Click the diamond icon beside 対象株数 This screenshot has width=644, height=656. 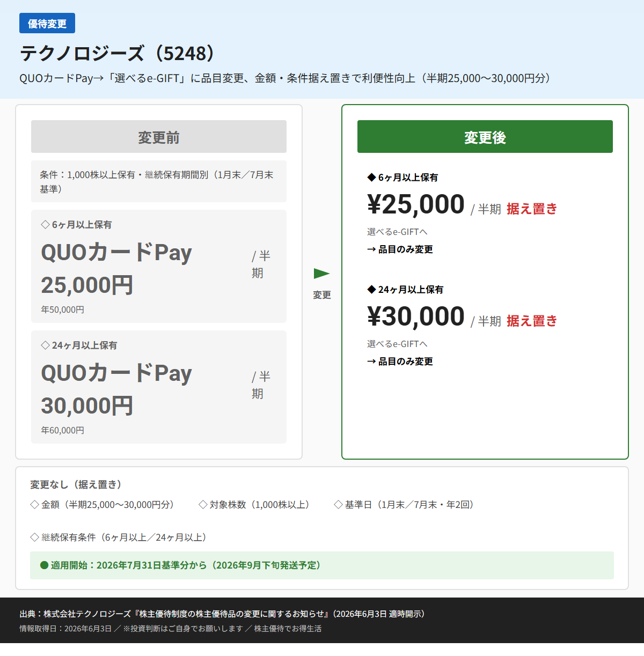coord(203,504)
